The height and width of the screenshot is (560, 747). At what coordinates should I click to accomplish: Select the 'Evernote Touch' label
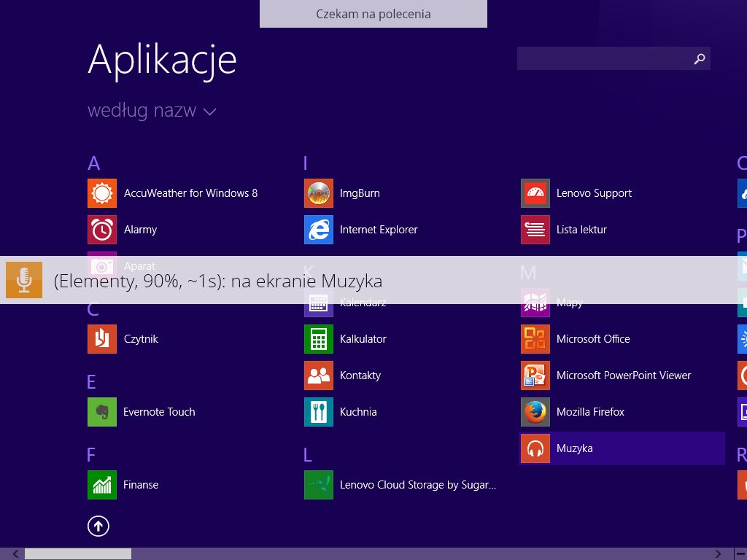point(159,412)
